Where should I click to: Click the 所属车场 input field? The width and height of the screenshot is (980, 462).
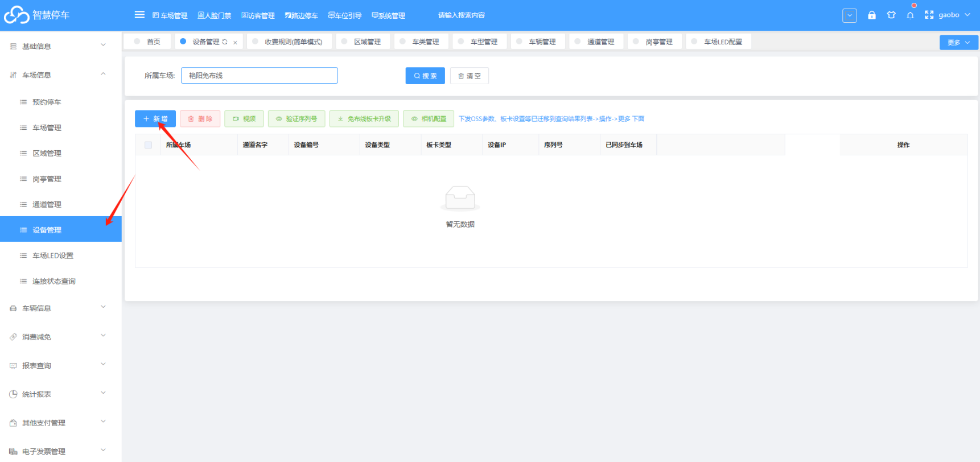260,76
